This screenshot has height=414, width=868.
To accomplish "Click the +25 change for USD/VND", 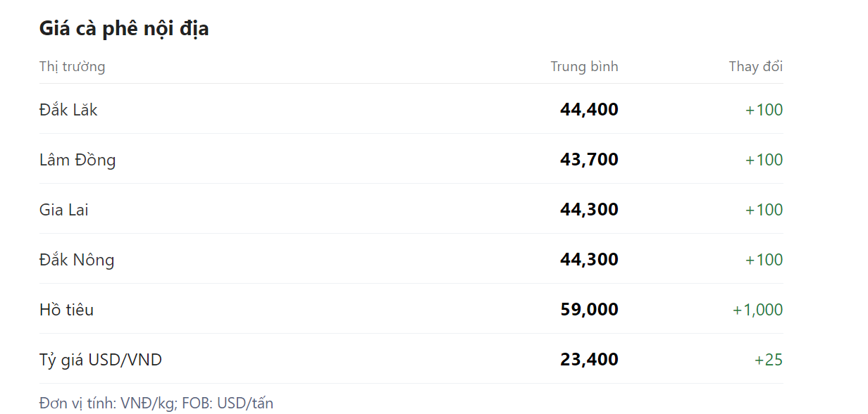I will pos(769,360).
